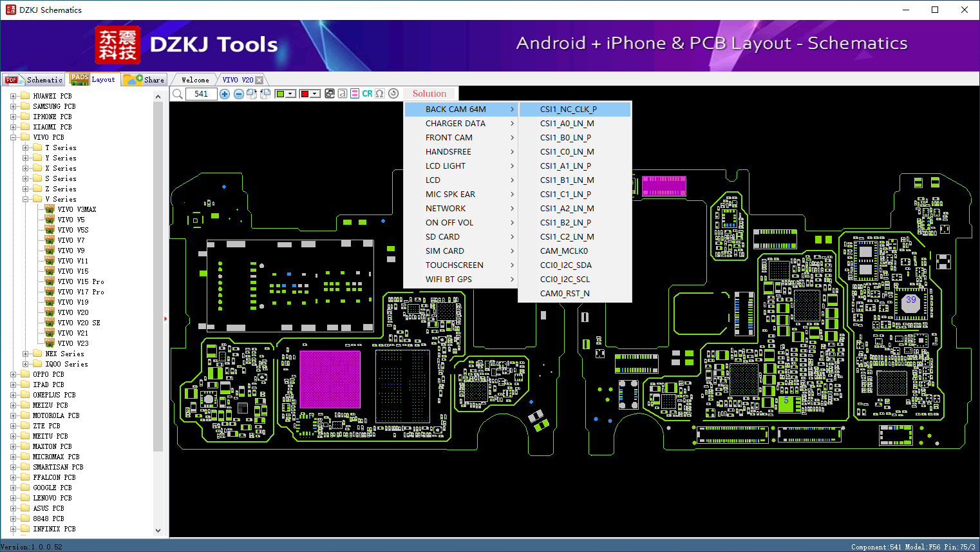Toggle the letter 'a' text display icon
Image resolution: width=980 pixels, height=552 pixels.
point(343,93)
